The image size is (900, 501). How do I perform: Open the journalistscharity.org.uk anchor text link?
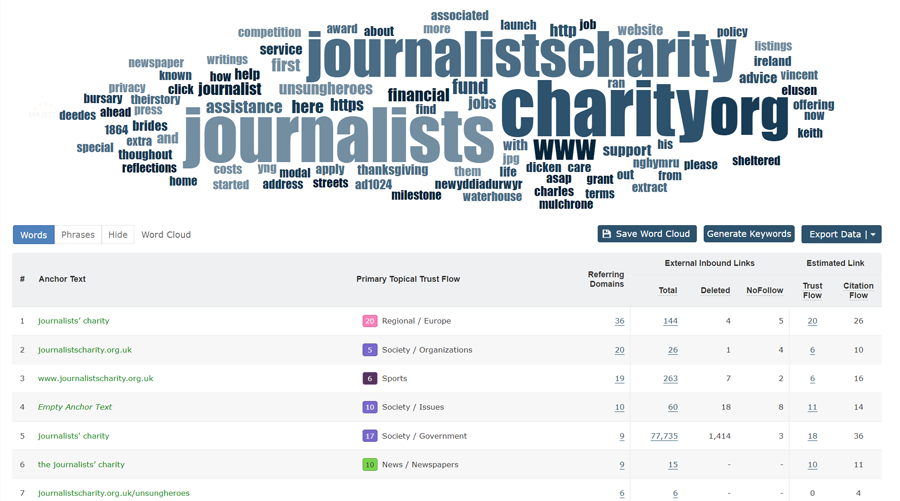85,350
